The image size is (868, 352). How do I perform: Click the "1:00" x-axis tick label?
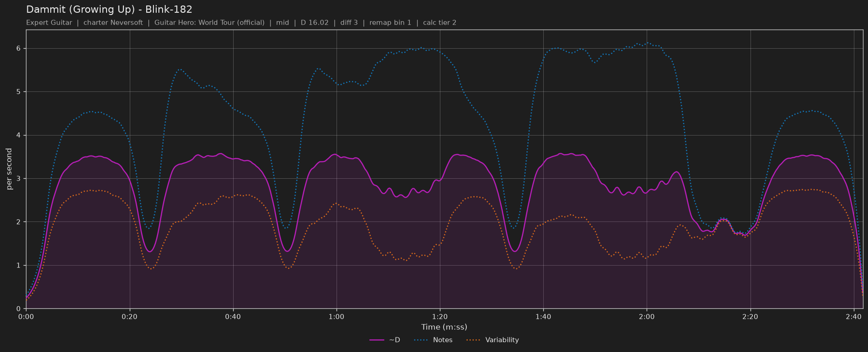(337, 317)
